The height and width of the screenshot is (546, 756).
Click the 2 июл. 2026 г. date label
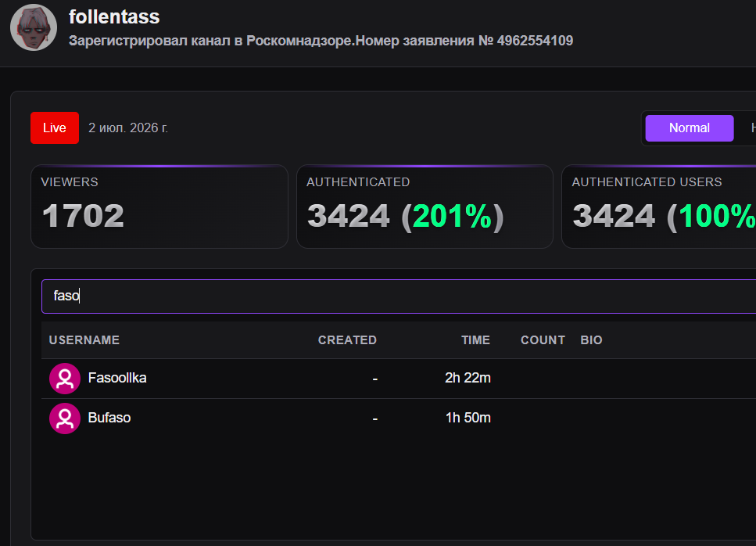(x=128, y=128)
